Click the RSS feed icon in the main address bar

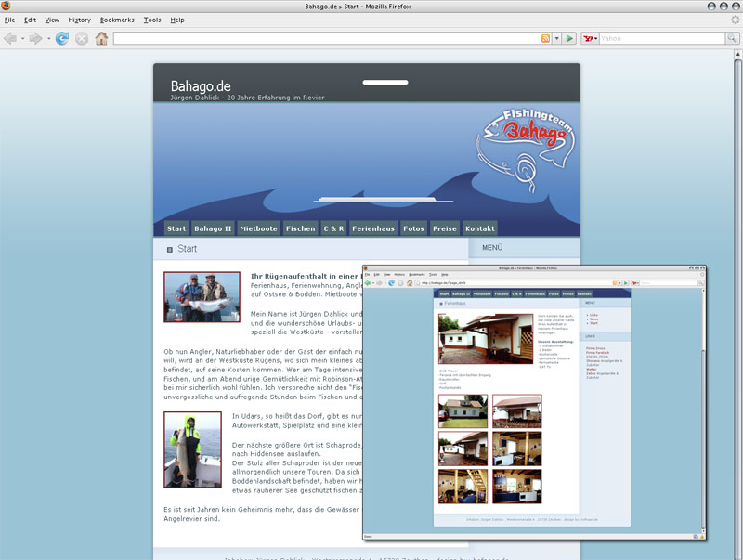pyautogui.click(x=546, y=38)
